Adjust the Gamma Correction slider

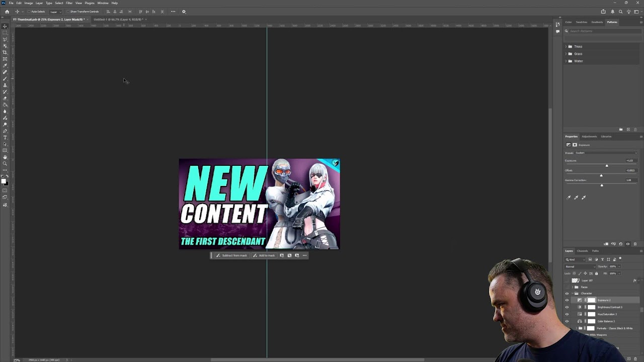tap(602, 185)
